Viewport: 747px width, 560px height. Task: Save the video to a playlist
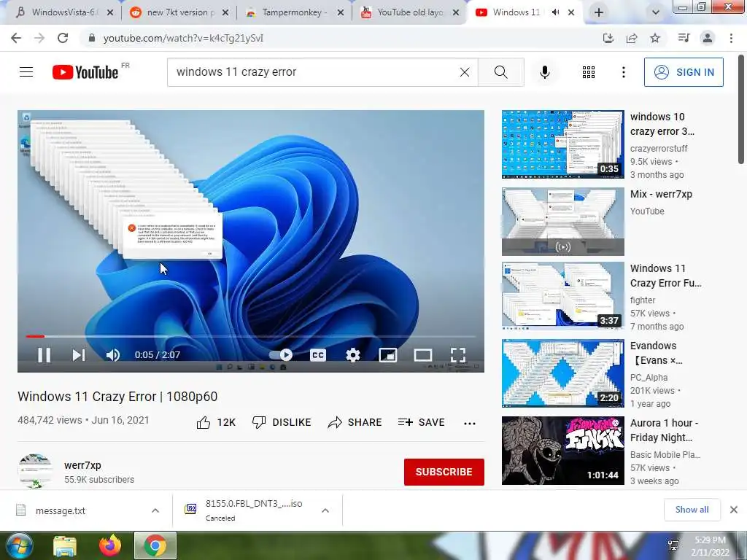click(x=421, y=422)
